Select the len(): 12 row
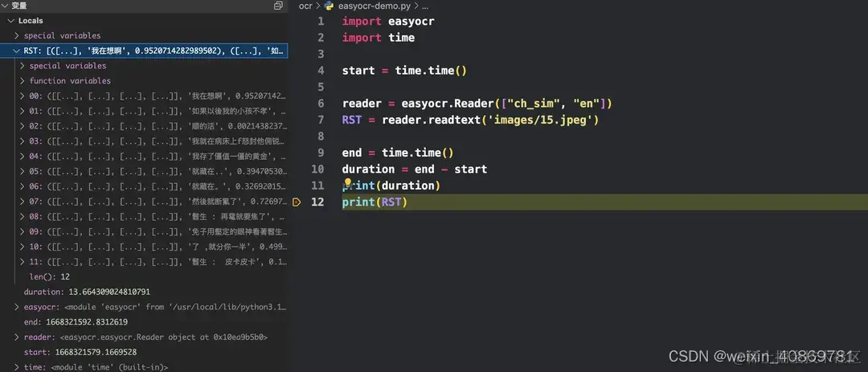Image resolution: width=868 pixels, height=372 pixels. pyautogui.click(x=144, y=276)
